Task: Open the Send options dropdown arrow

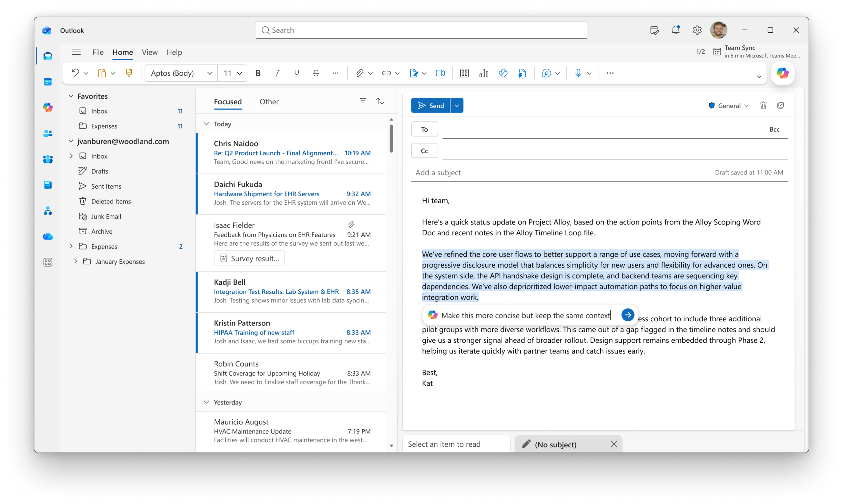Action: (457, 105)
